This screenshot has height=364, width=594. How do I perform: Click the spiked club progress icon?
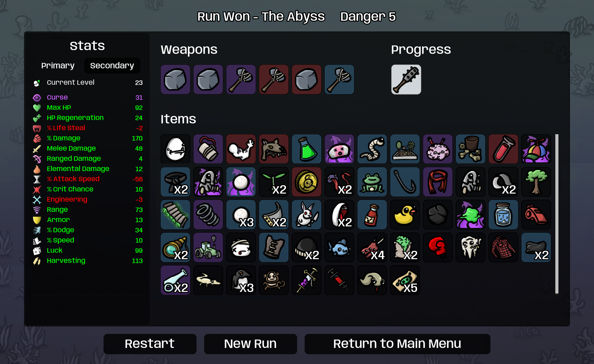pyautogui.click(x=406, y=79)
